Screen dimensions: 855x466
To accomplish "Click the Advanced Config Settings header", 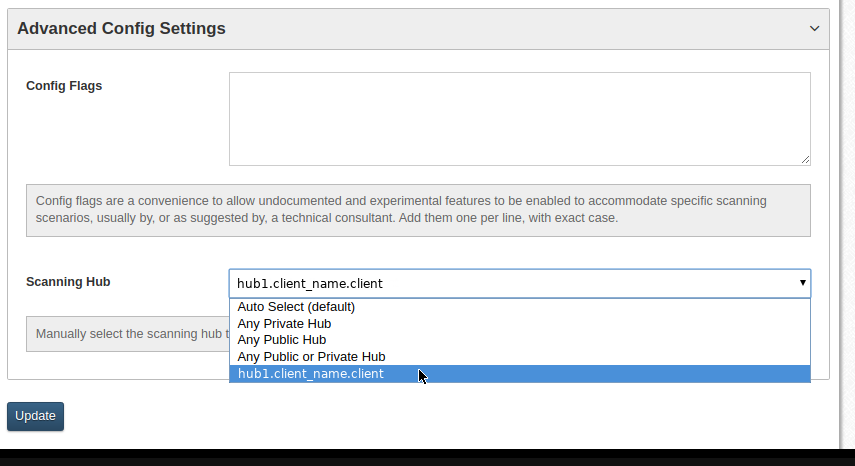I will (x=418, y=29).
